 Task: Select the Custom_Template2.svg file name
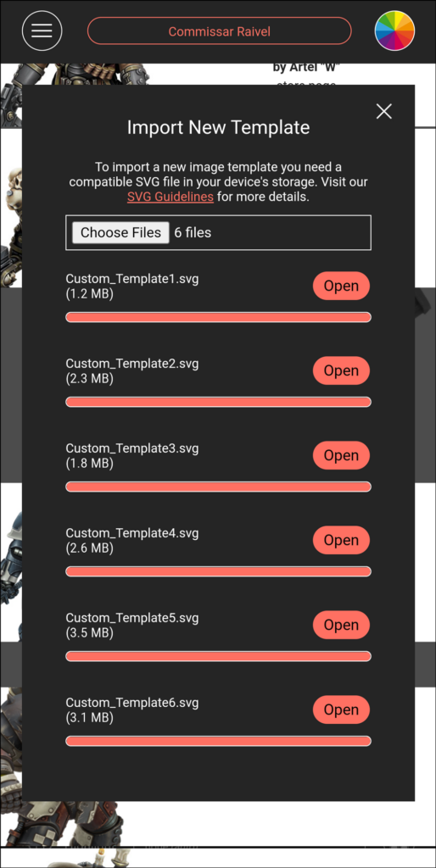click(131, 364)
